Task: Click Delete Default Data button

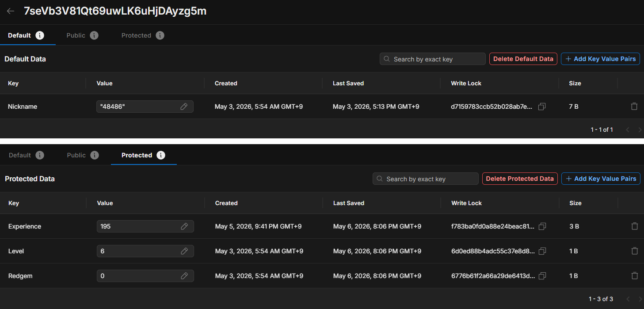Action: (x=523, y=59)
